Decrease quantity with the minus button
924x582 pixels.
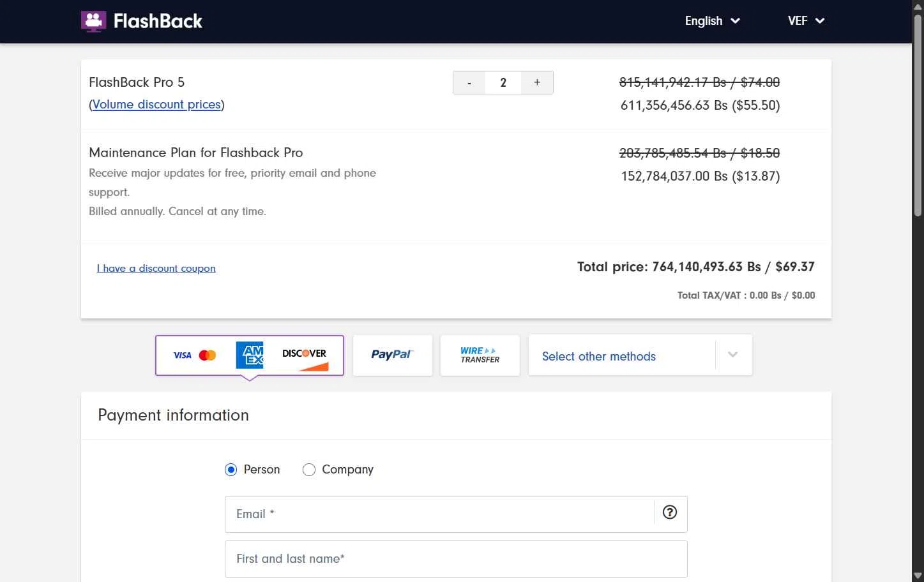click(469, 82)
